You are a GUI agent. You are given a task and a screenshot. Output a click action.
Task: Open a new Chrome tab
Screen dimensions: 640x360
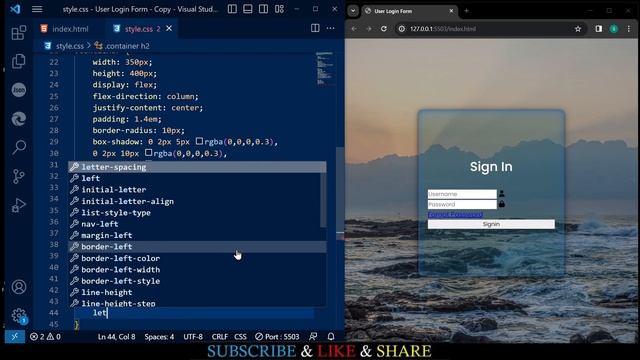tap(467, 11)
